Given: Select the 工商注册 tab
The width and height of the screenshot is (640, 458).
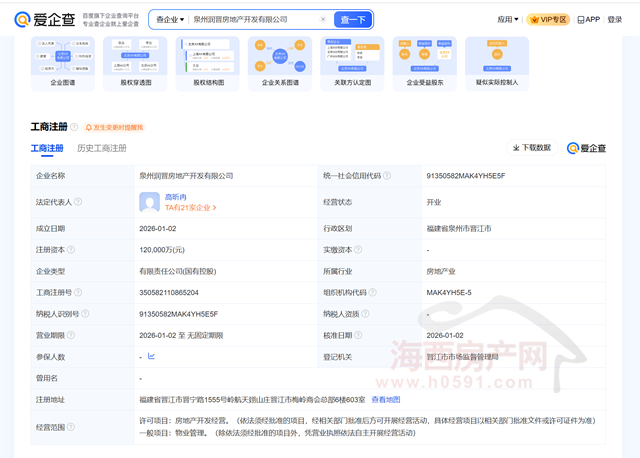Looking at the screenshot, I should [47, 148].
